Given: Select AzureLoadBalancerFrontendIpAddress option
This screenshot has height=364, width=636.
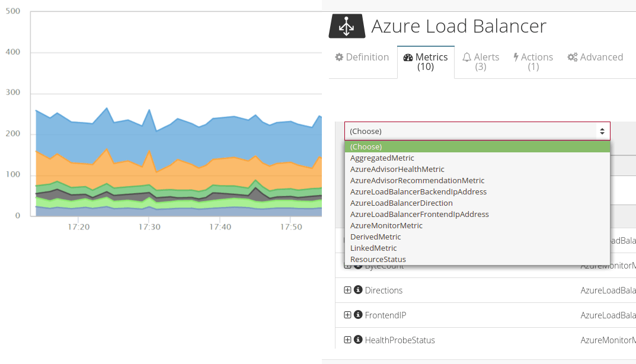Looking at the screenshot, I should click(477, 214).
